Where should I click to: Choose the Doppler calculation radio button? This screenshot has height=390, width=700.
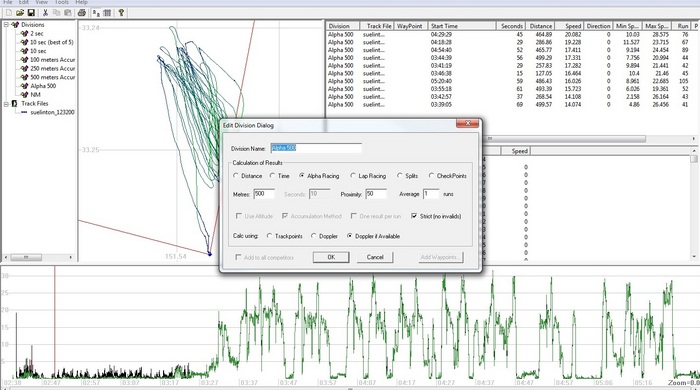click(313, 236)
